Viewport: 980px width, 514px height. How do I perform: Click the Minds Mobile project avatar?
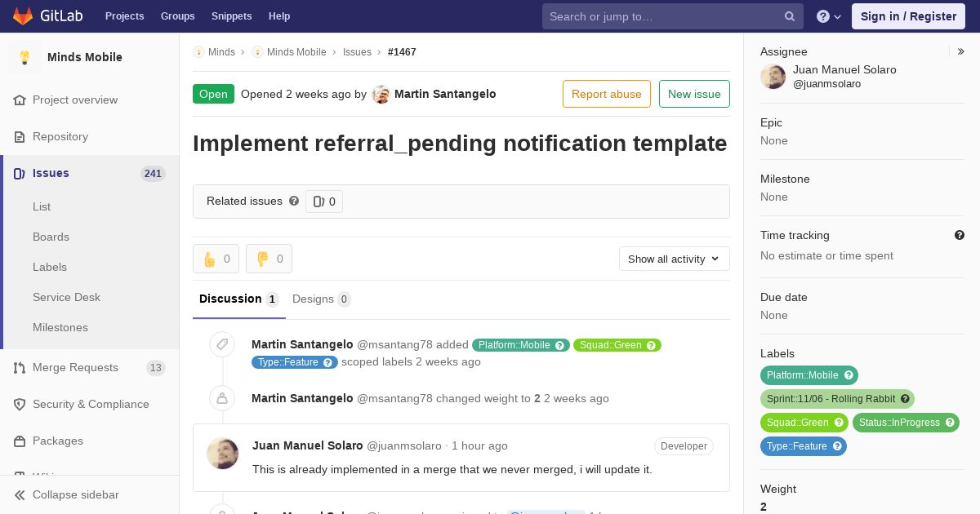coord(24,57)
